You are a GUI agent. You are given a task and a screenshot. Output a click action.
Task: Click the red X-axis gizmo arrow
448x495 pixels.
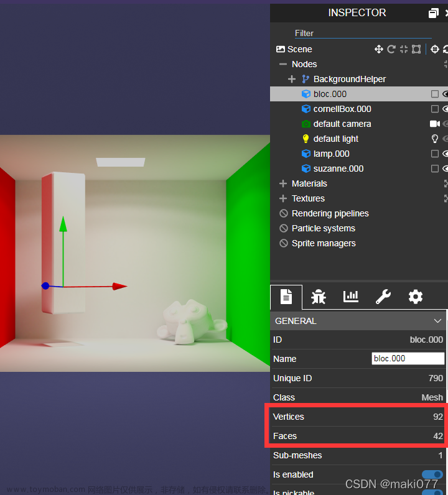(x=119, y=286)
